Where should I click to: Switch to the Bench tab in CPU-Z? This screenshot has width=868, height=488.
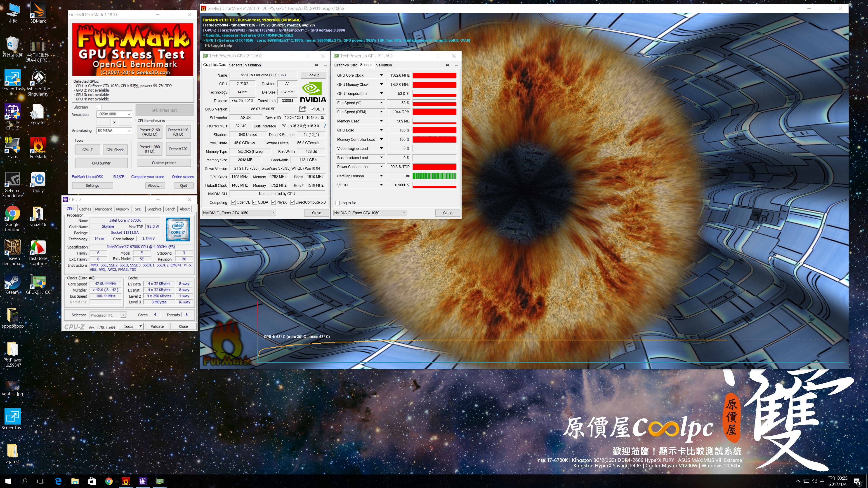tap(170, 209)
